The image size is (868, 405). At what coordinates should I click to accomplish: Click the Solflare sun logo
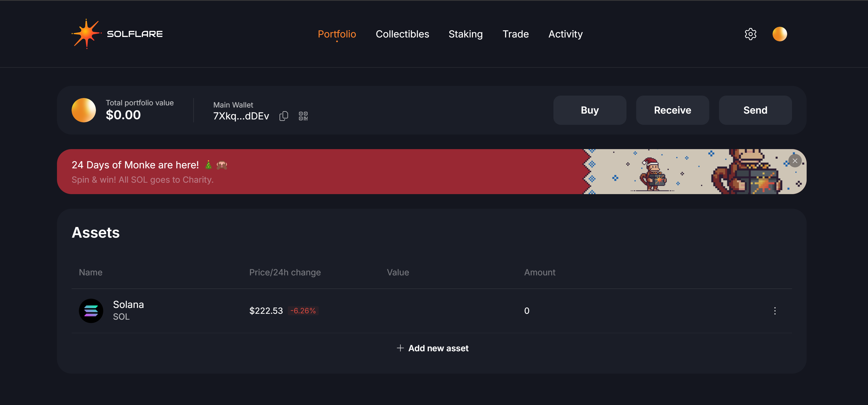click(x=86, y=34)
